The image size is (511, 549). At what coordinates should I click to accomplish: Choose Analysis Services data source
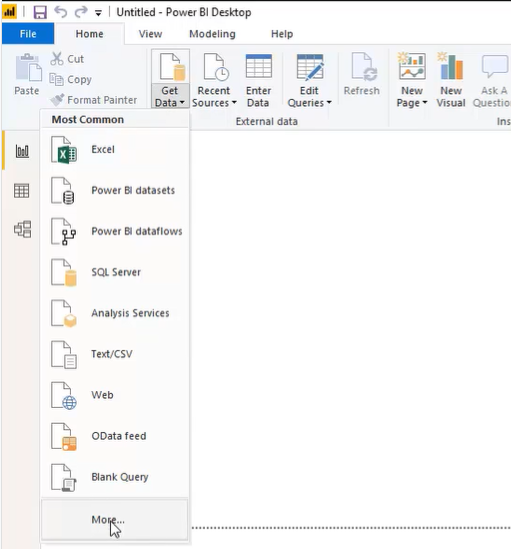click(115, 313)
